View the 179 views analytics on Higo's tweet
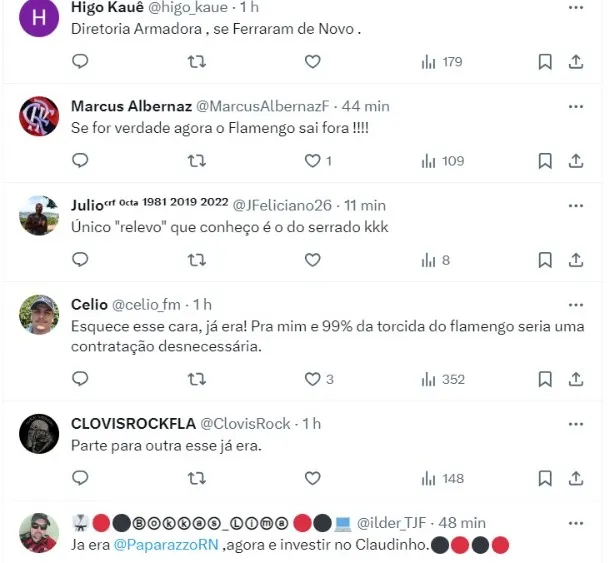 pos(442,62)
